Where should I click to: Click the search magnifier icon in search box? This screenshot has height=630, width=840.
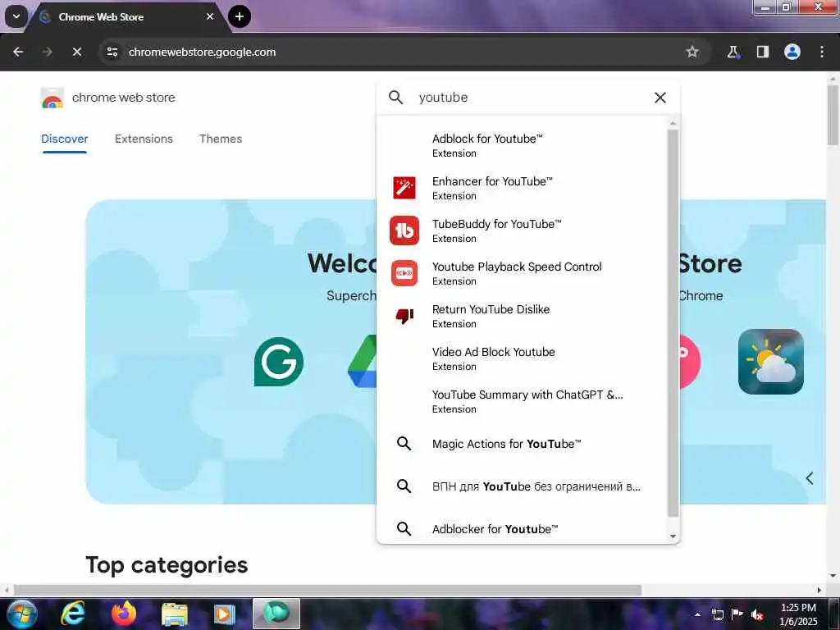396,98
